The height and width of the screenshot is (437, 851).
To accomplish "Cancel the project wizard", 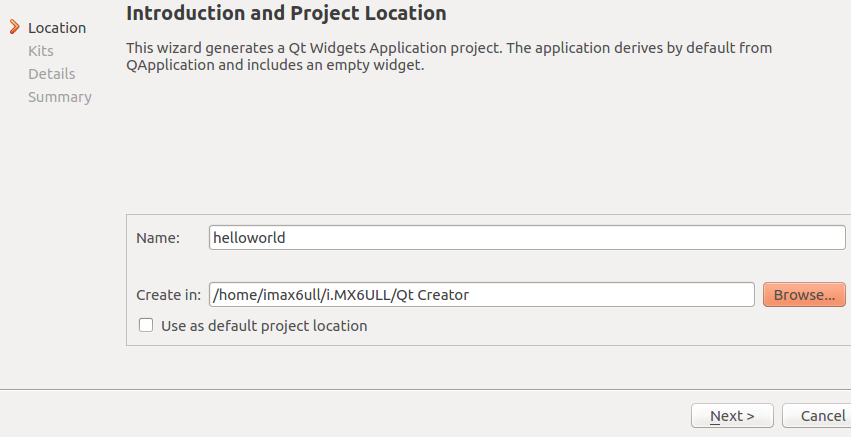I will 822,416.
